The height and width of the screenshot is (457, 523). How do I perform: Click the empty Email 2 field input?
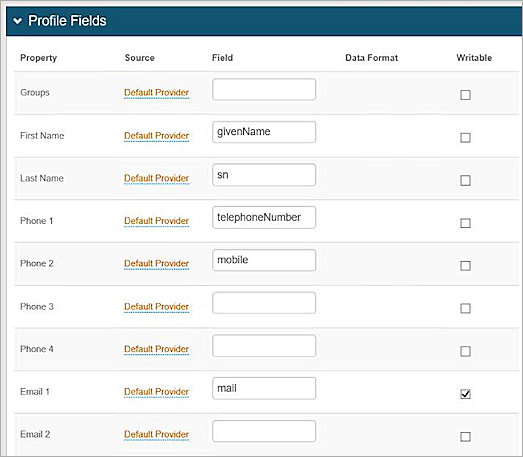click(264, 431)
